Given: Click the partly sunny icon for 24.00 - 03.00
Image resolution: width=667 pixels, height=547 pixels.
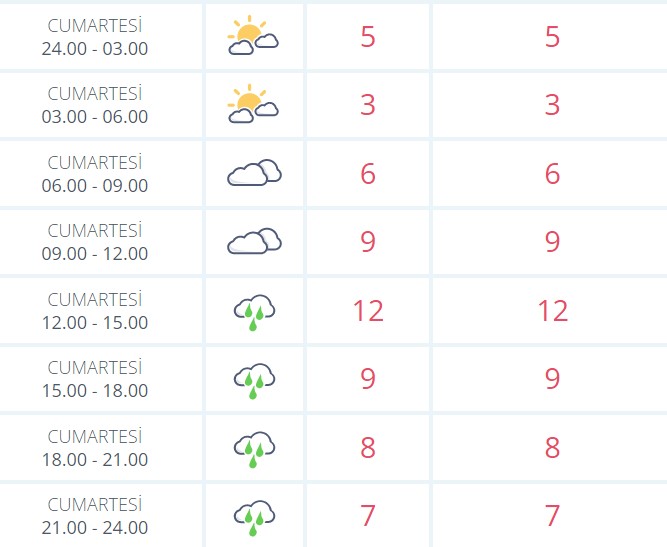Looking at the screenshot, I should click(253, 35).
